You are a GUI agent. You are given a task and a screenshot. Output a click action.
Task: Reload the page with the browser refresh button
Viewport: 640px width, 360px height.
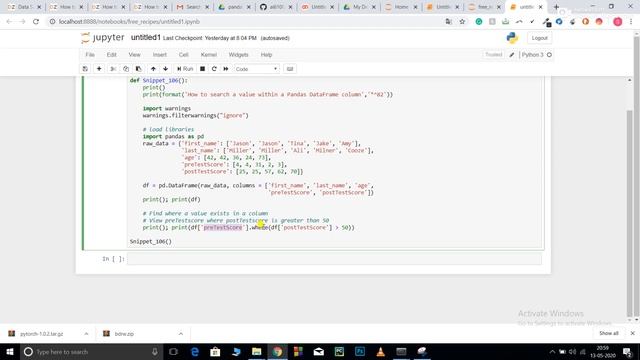[x=36, y=22]
